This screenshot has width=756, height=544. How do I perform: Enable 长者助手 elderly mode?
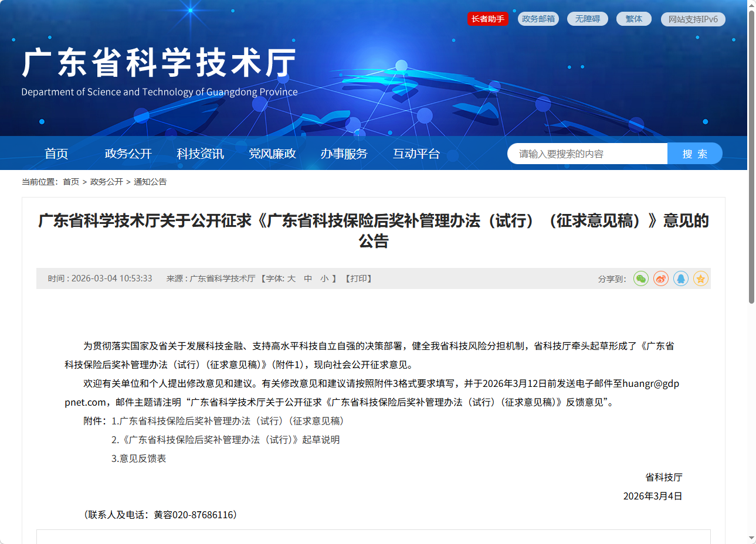(488, 19)
